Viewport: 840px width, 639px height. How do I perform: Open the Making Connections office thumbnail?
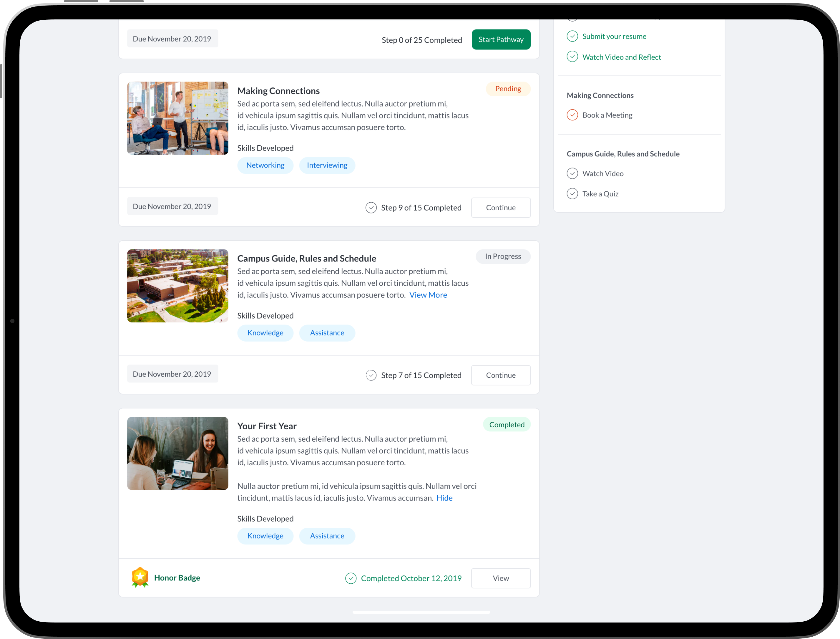point(177,118)
